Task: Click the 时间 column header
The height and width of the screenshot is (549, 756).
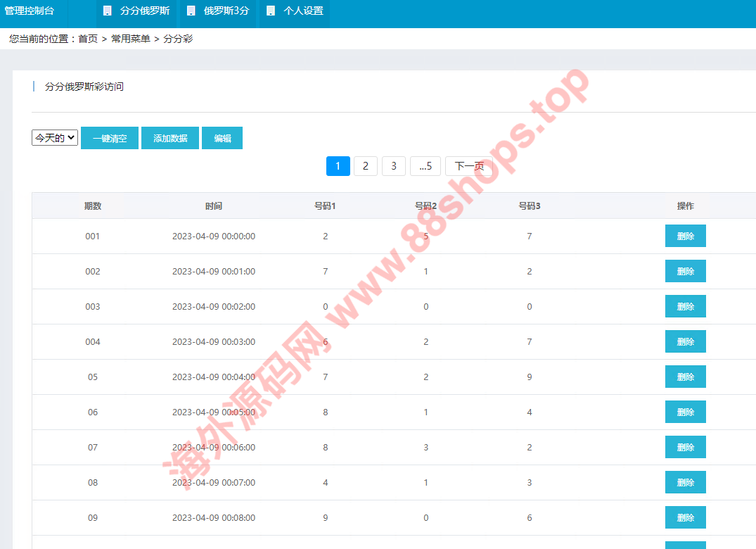Action: coord(214,206)
